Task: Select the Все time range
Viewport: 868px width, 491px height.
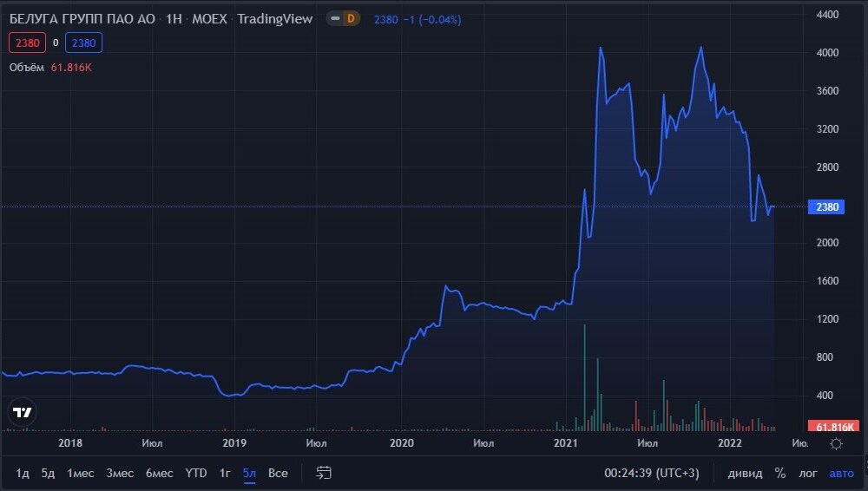Action: point(278,474)
